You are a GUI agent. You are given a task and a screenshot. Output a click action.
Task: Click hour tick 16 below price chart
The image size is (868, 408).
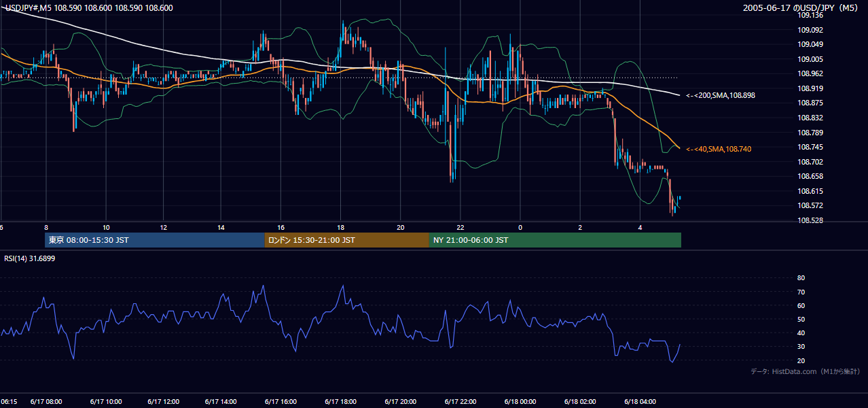[x=281, y=227]
